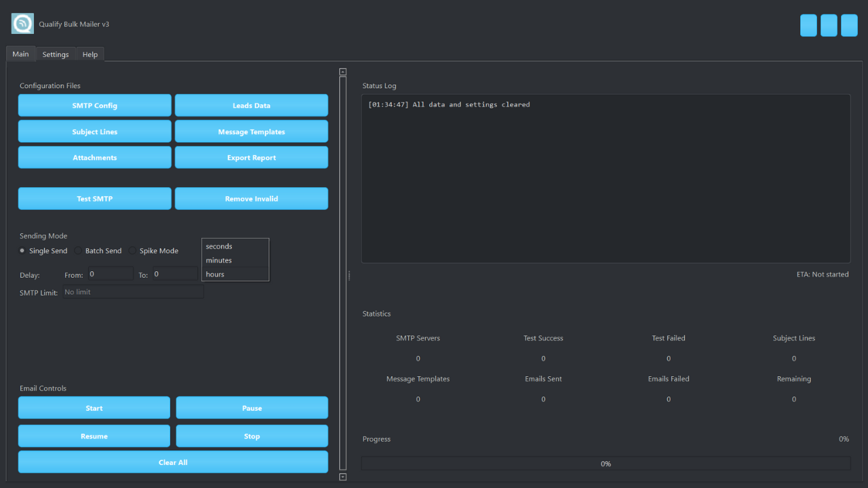Image resolution: width=868 pixels, height=488 pixels.
Task: Click the 'ETA: Not started' text
Action: tap(823, 274)
